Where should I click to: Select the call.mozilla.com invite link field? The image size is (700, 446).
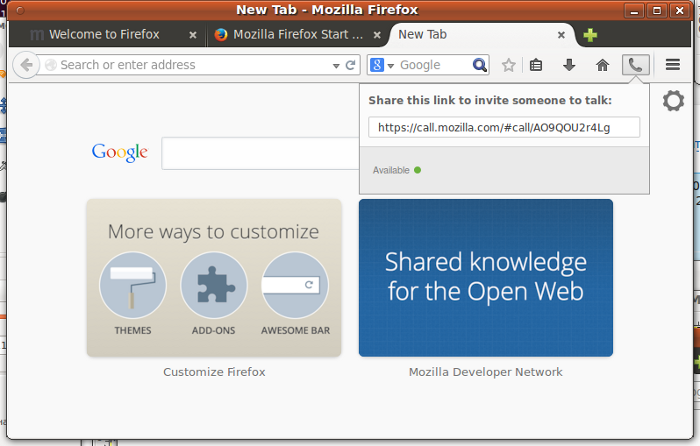click(x=504, y=128)
